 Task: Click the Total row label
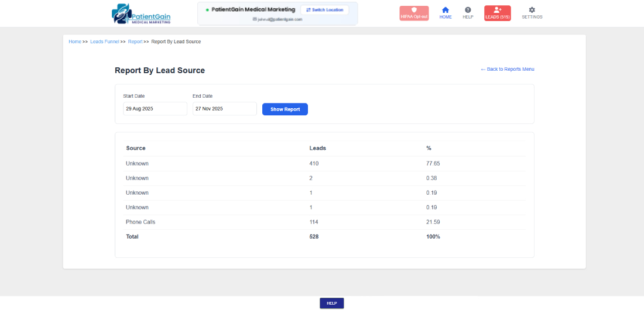pos(132,237)
